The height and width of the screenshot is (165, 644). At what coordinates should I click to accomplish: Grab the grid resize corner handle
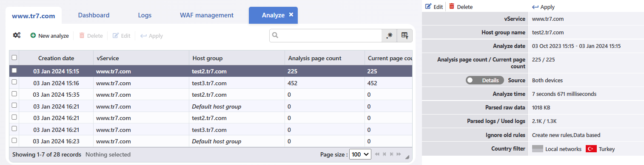point(407,157)
